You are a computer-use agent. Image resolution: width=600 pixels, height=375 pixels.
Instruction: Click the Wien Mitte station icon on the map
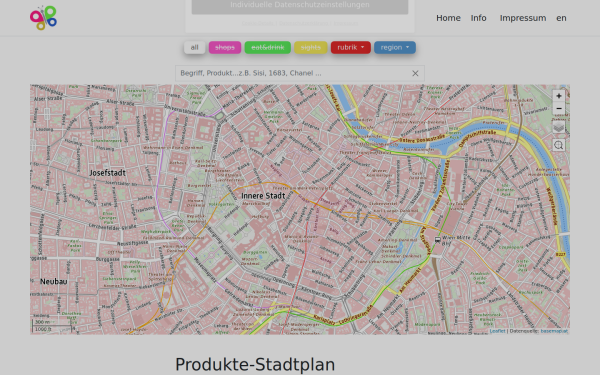pyautogui.click(x=437, y=240)
